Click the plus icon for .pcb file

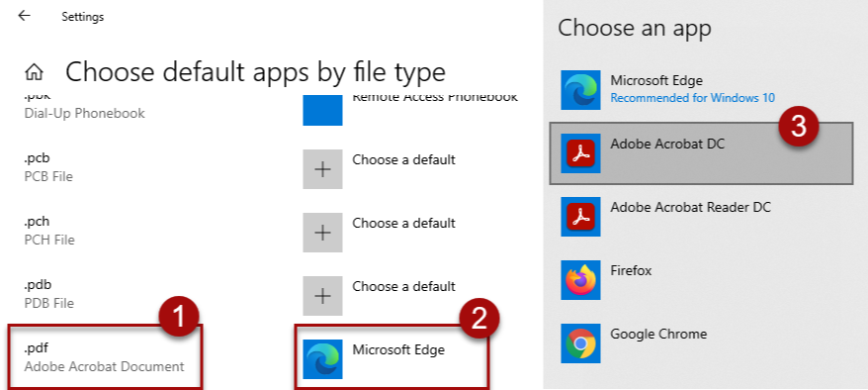click(x=322, y=169)
